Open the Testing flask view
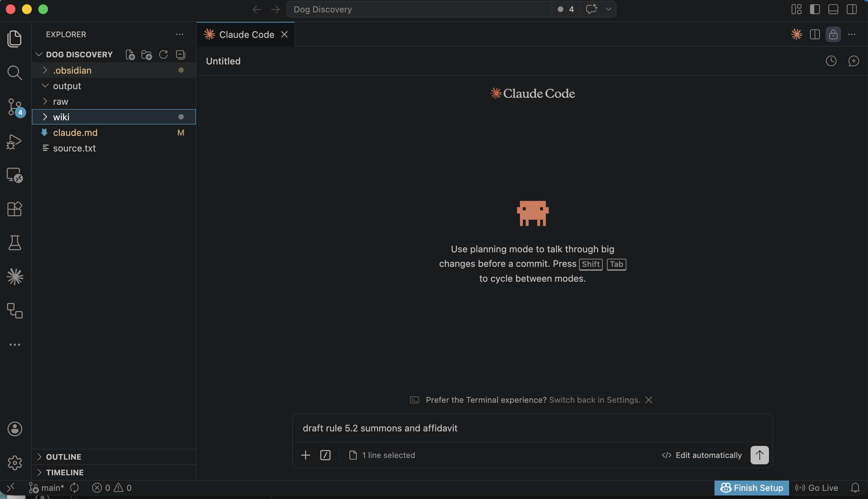Image resolution: width=868 pixels, height=499 pixels. click(15, 243)
